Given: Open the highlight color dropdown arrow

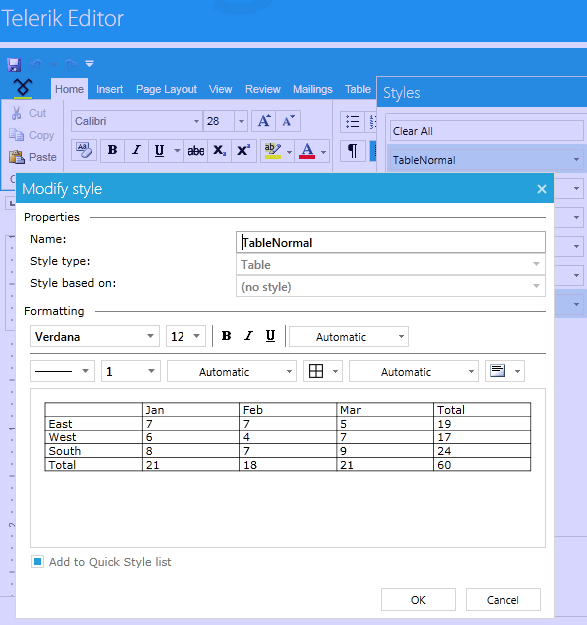Looking at the screenshot, I should coord(289,151).
